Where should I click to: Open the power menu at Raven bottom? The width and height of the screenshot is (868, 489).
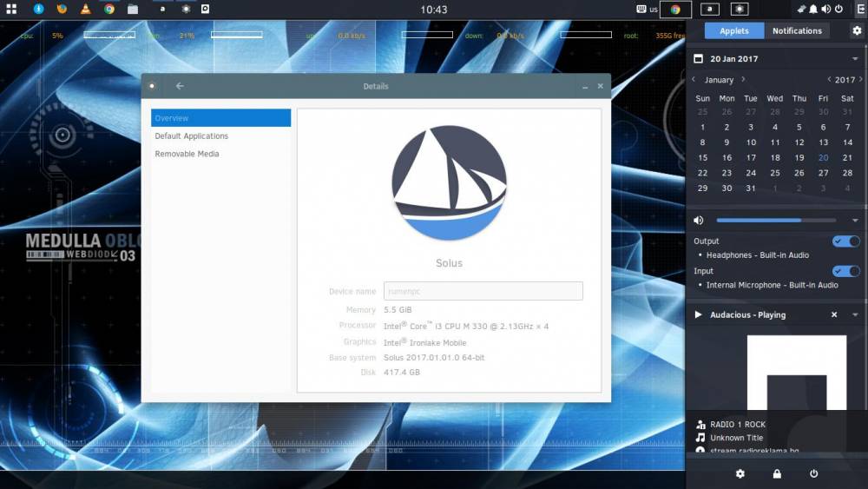[x=814, y=473]
